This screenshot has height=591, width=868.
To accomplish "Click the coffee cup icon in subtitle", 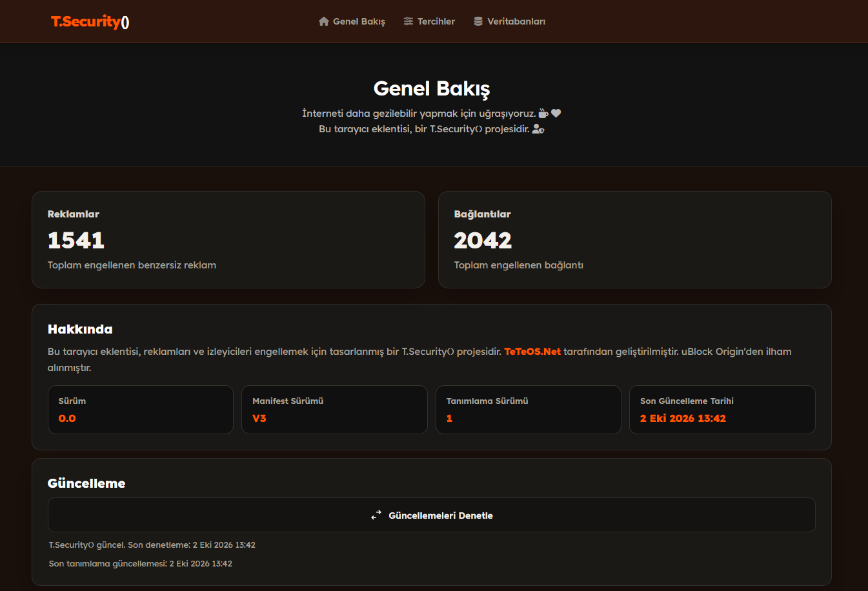I will click(x=543, y=113).
